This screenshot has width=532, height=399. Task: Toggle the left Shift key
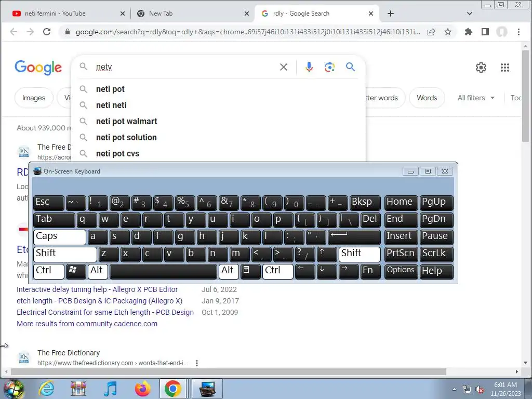click(65, 254)
